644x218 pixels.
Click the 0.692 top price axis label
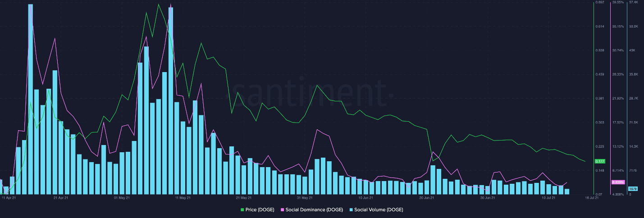point(600,2)
